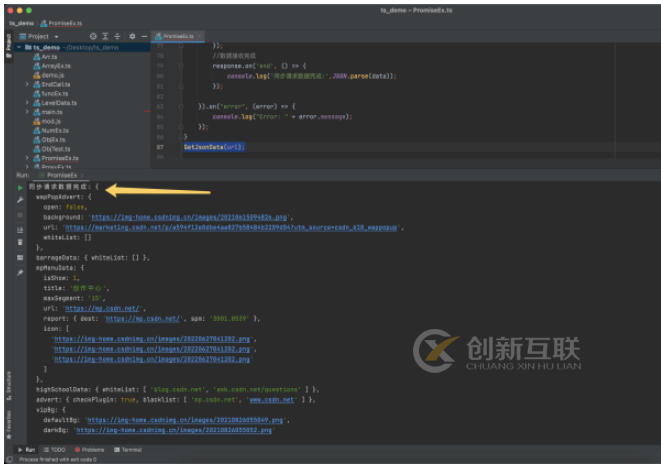This screenshot has height=465, width=661.
Task: Open Project panel gear settings
Action: (x=132, y=36)
